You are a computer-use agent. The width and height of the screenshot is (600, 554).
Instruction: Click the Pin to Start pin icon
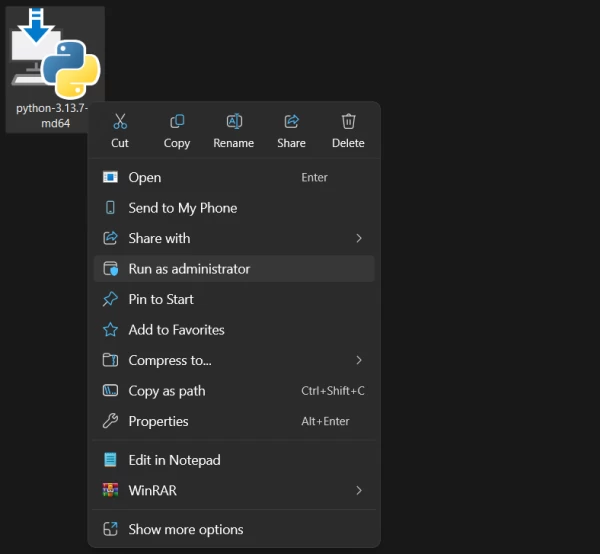[110, 299]
